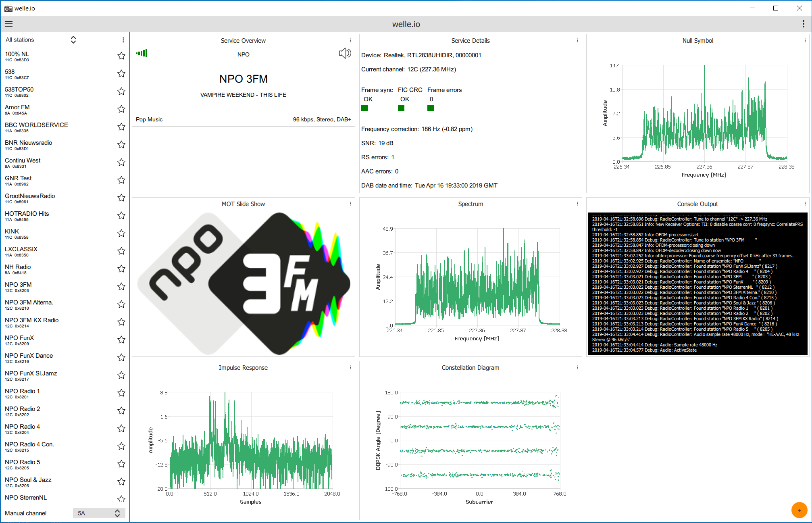Favorite the 538 station
Screen dimensions: 812x523
click(121, 74)
